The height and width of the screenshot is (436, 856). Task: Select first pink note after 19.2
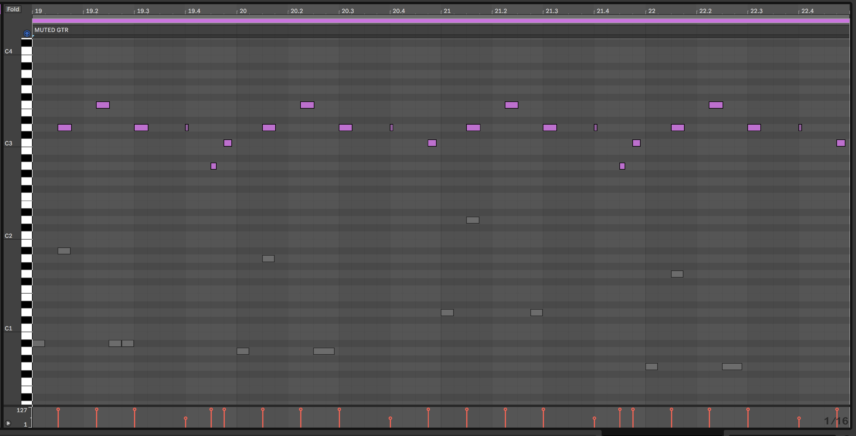103,105
